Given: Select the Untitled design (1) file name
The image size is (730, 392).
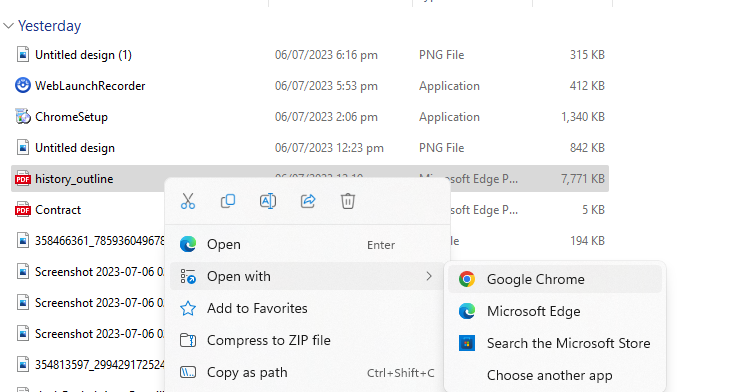Looking at the screenshot, I should click(83, 55).
